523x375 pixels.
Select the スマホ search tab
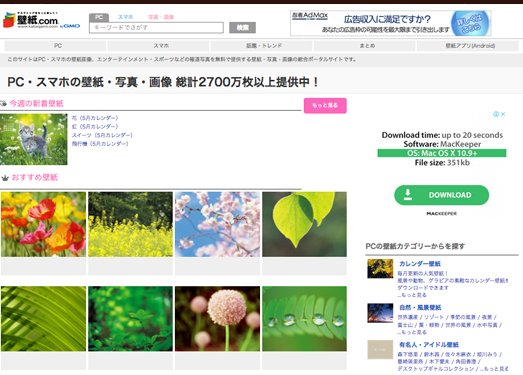point(126,17)
